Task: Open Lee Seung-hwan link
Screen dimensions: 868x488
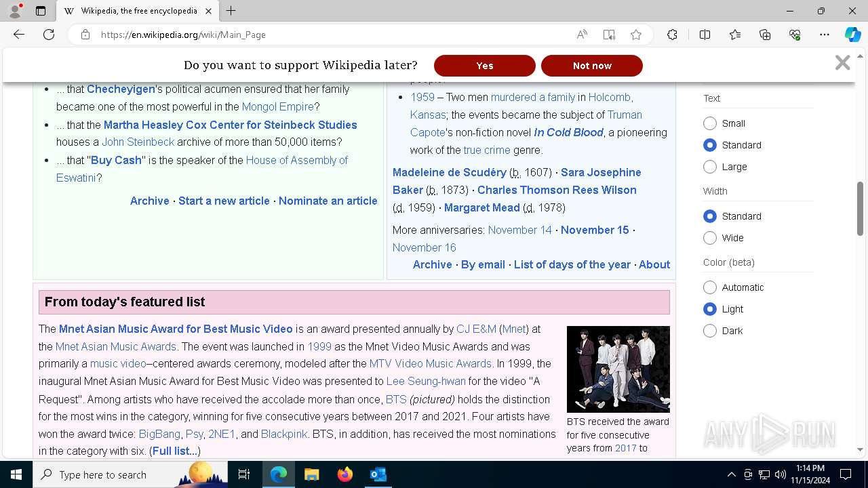Action: point(426,381)
